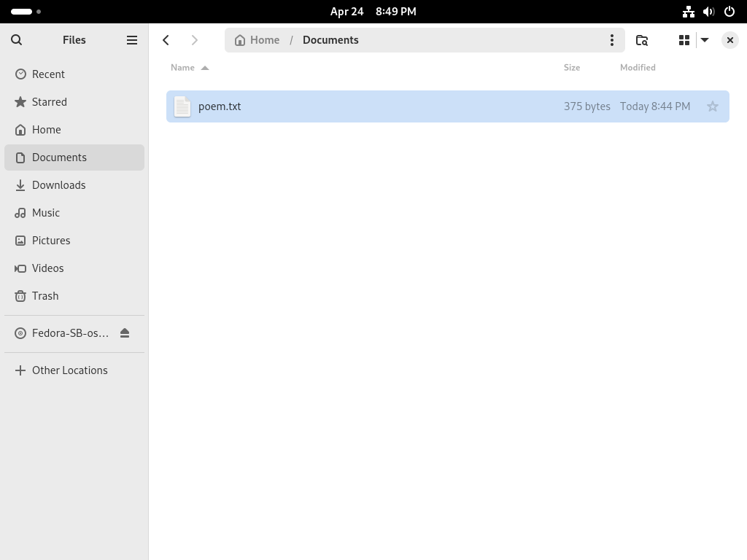This screenshot has width=747, height=560.
Task: Open Downloads in the sidebar
Action: (x=74, y=184)
